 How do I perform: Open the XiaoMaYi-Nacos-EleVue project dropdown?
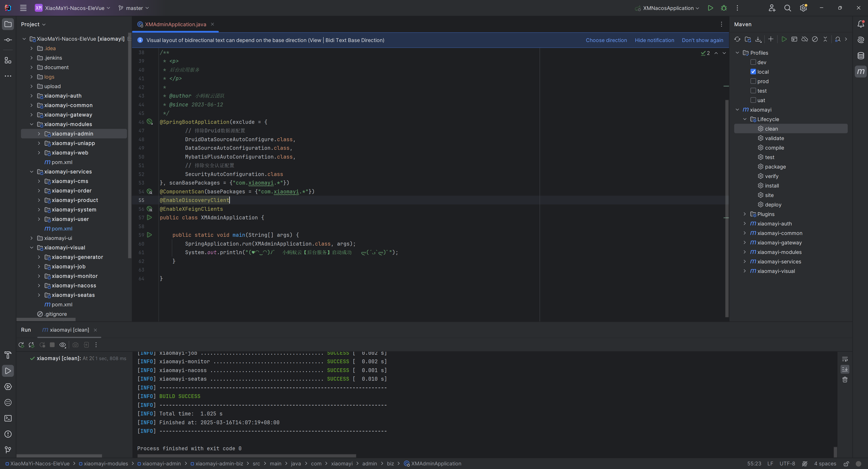[72, 8]
